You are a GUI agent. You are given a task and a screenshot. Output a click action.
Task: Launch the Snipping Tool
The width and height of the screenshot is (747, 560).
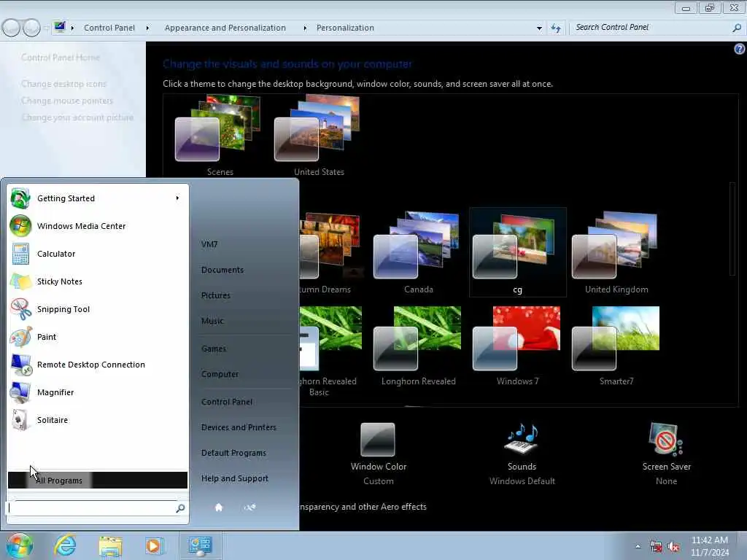coord(98,309)
